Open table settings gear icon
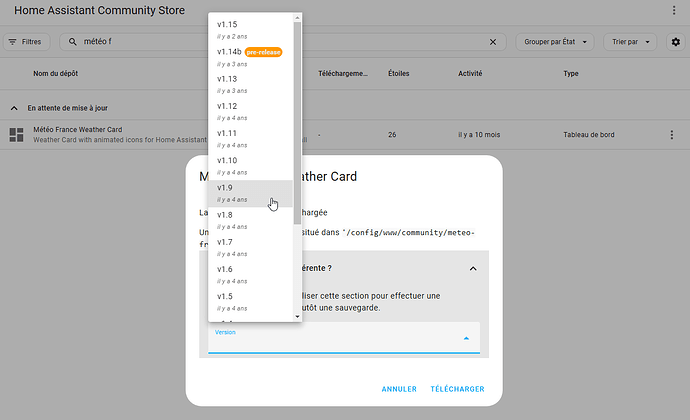This screenshot has height=420, width=690. pos(675,42)
